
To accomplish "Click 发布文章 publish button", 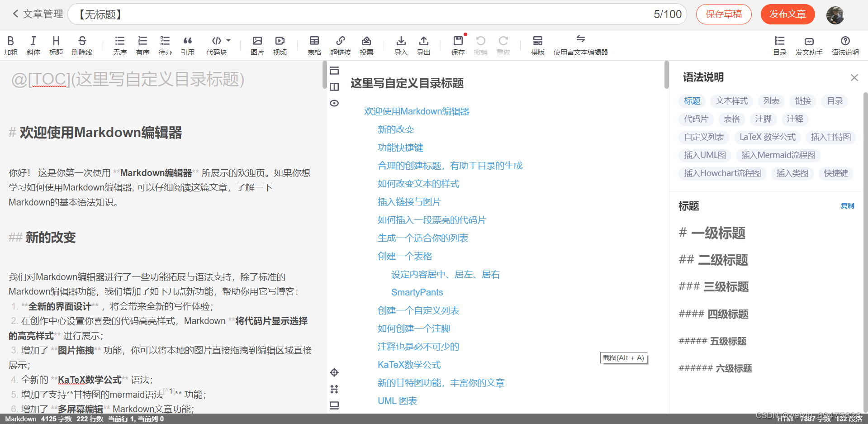I will click(787, 14).
